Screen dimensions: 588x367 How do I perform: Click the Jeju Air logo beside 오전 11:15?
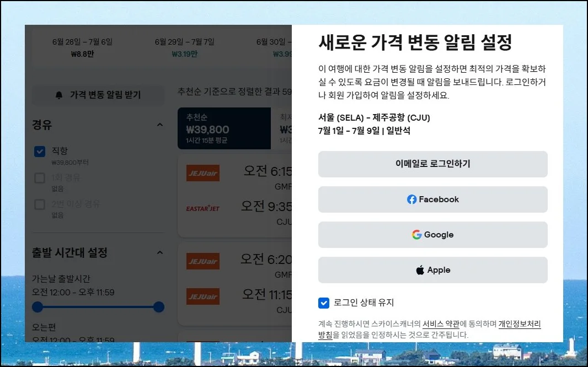203,296
